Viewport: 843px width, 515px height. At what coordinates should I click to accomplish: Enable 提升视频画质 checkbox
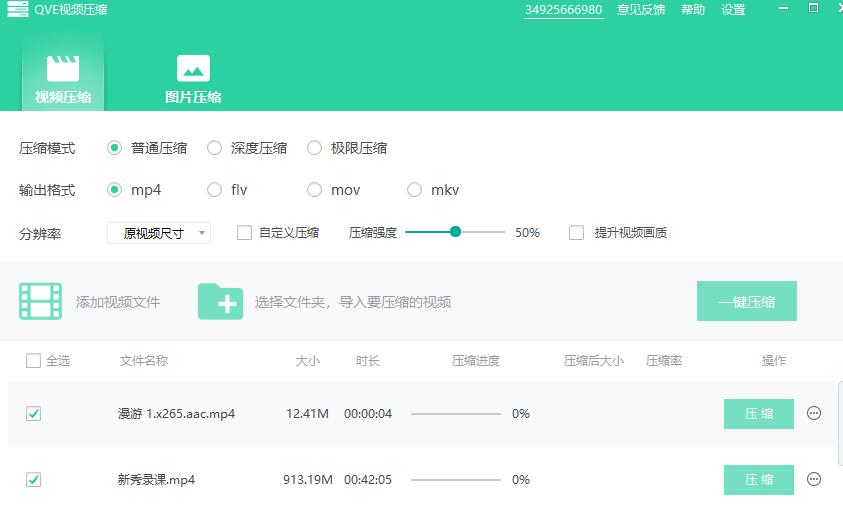(x=576, y=233)
